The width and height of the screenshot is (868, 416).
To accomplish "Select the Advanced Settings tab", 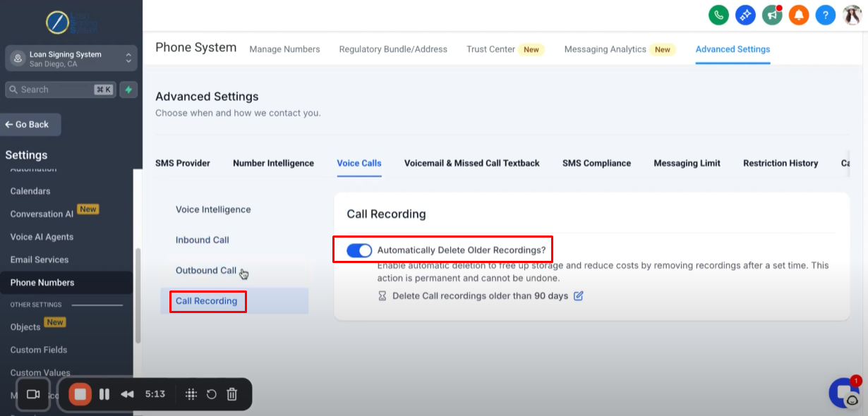I will tap(733, 49).
